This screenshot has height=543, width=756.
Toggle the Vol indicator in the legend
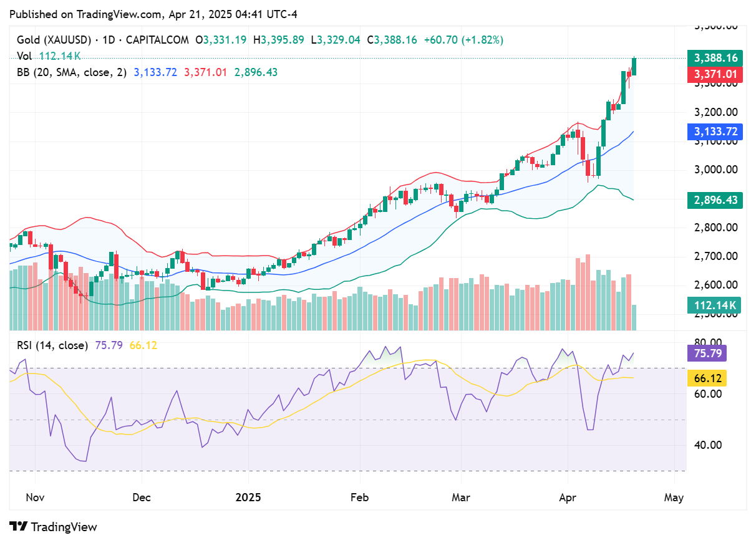[x=24, y=55]
